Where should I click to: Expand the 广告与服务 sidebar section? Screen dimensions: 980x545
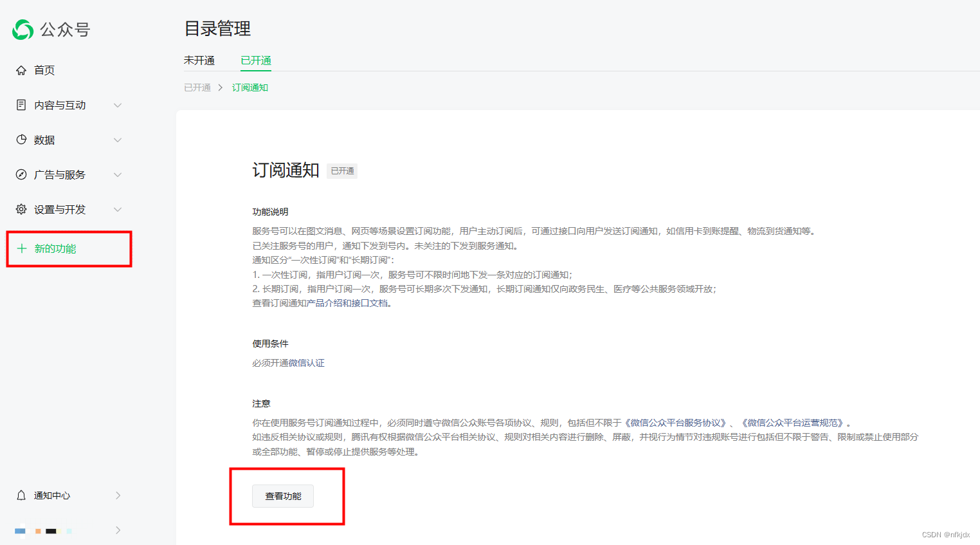117,174
